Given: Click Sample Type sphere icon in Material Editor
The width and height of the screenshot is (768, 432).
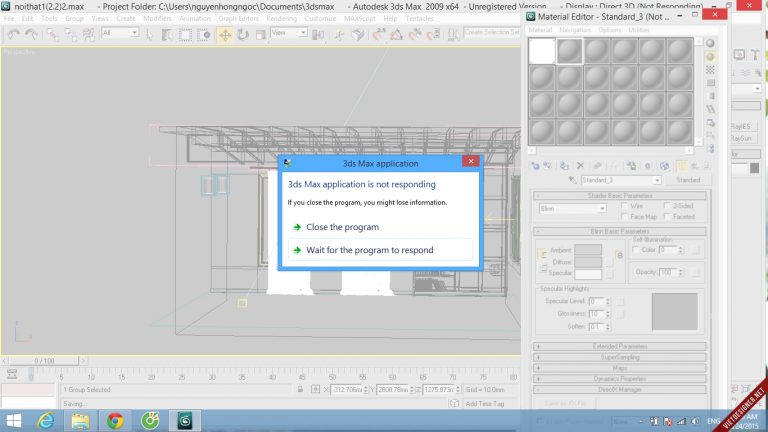Looking at the screenshot, I should [x=710, y=43].
